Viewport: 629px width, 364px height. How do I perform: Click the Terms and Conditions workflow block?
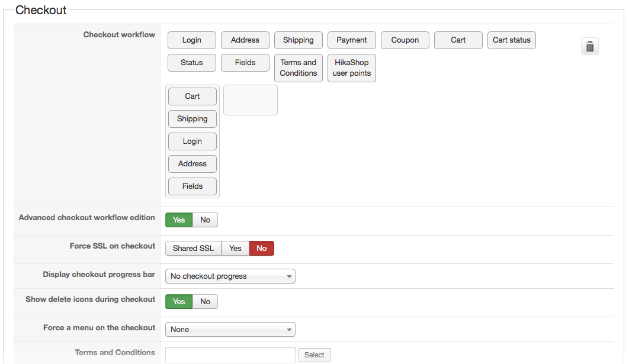(x=299, y=68)
